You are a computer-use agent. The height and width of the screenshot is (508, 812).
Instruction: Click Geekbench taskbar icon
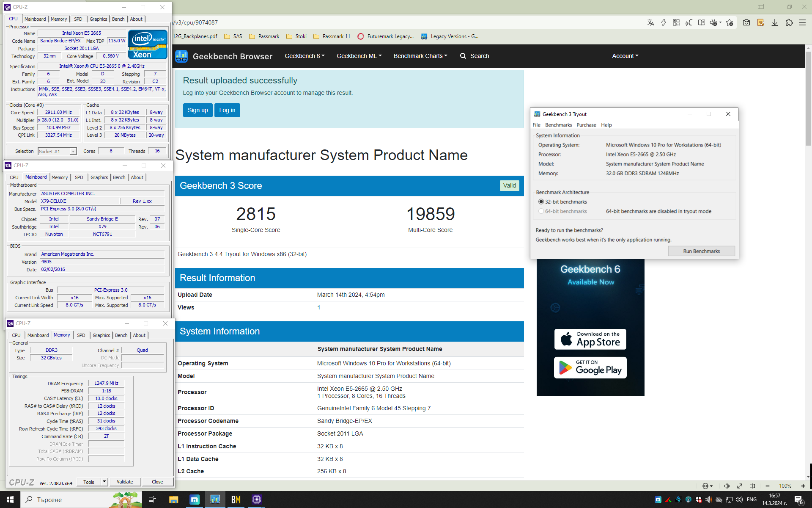tap(215, 500)
